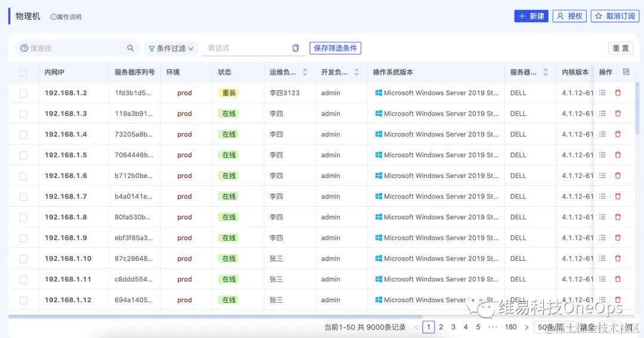The height and width of the screenshot is (338, 644).
Task: Check the box for 192.168.1.2
Action: pos(23,93)
